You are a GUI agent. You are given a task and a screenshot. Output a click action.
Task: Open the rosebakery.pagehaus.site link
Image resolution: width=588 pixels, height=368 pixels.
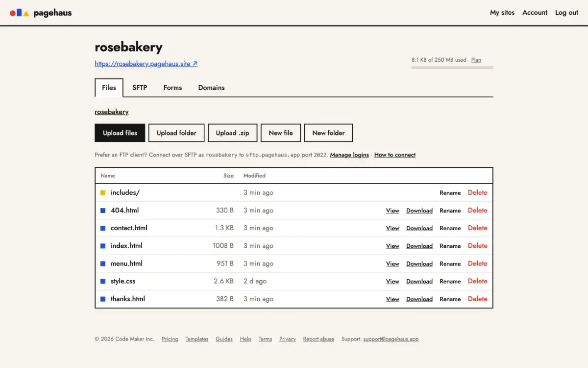pos(146,64)
